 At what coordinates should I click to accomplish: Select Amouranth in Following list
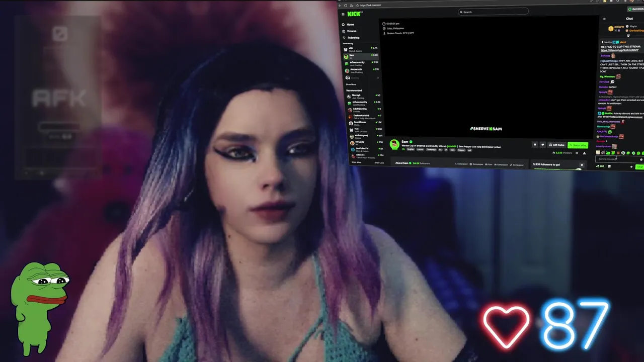point(361,71)
